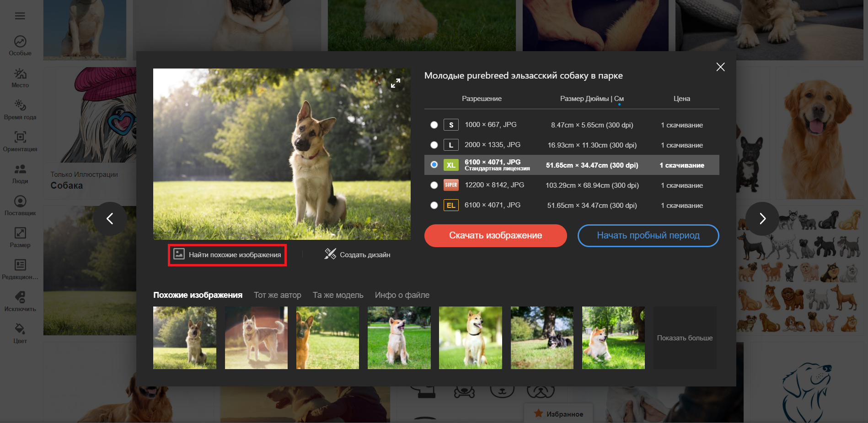Viewport: 868px width, 423px height.
Task: Click Начать пробный период button
Action: coord(648,235)
